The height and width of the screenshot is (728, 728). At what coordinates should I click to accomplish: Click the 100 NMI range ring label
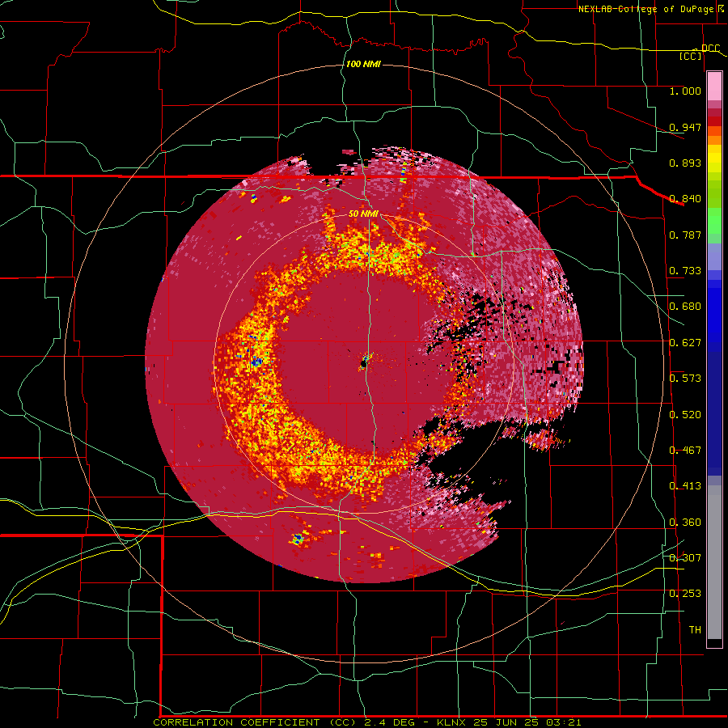pyautogui.click(x=363, y=64)
